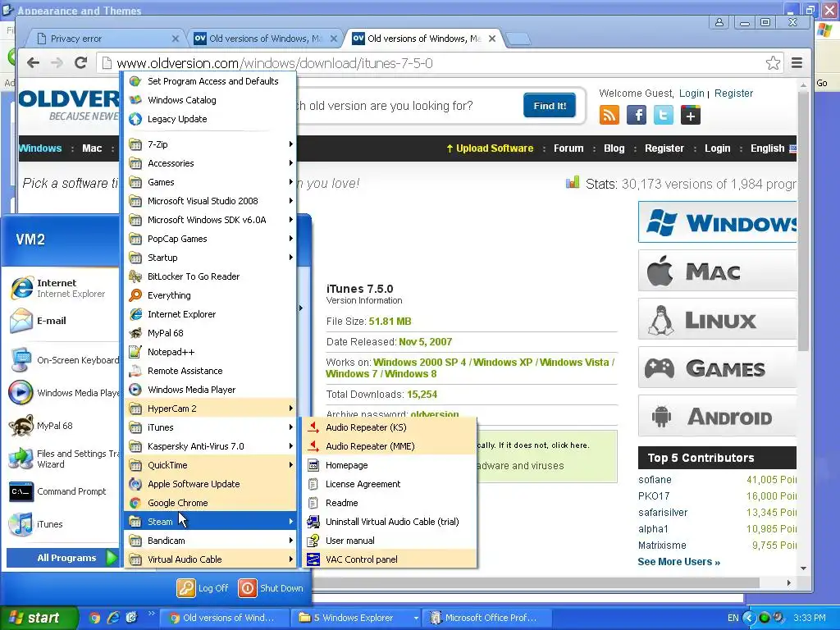The image size is (840, 630).
Task: Open the QuickTime submenu
Action: pos(210,465)
